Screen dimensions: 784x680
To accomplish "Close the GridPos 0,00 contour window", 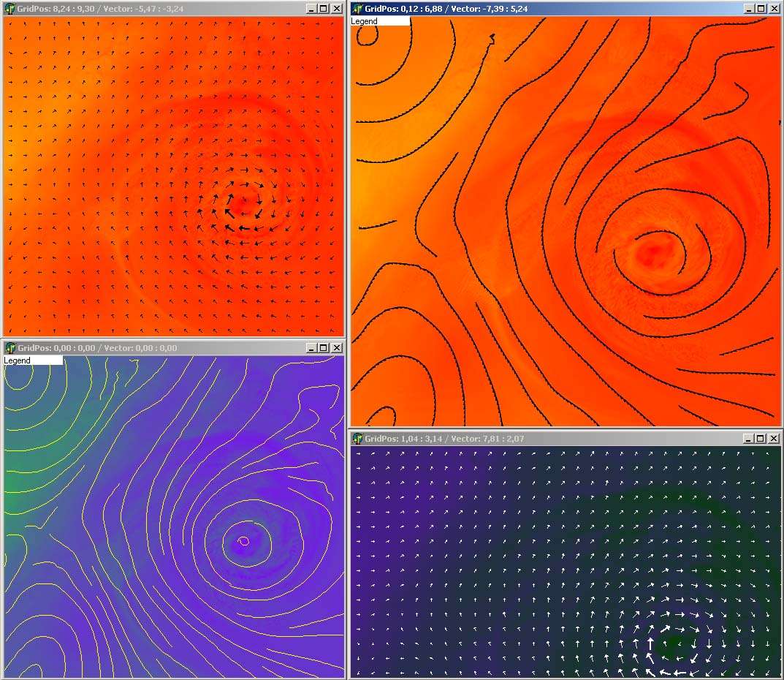I will tap(336, 348).
